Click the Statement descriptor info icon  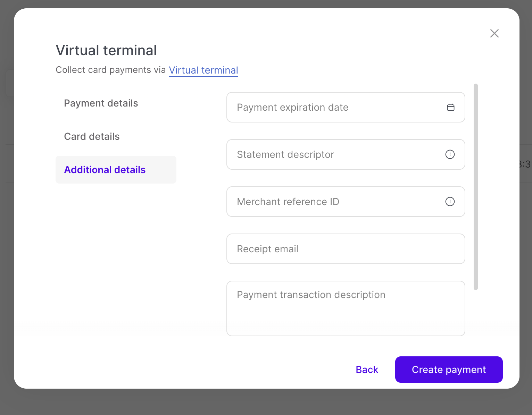click(450, 154)
